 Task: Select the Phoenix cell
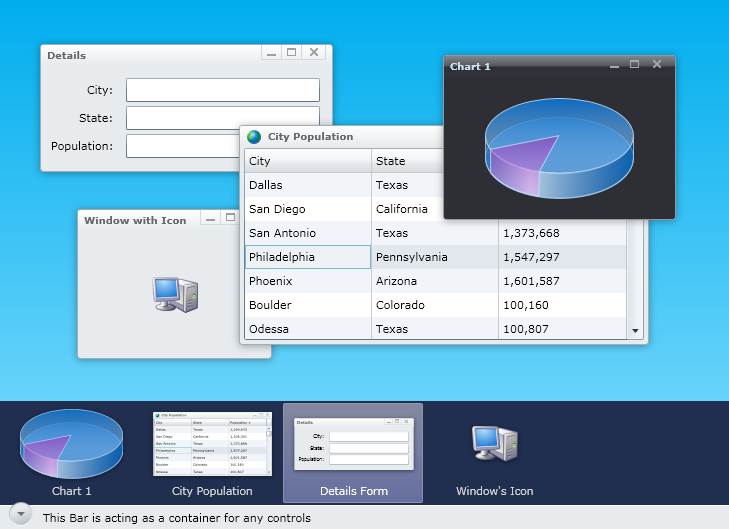[308, 281]
